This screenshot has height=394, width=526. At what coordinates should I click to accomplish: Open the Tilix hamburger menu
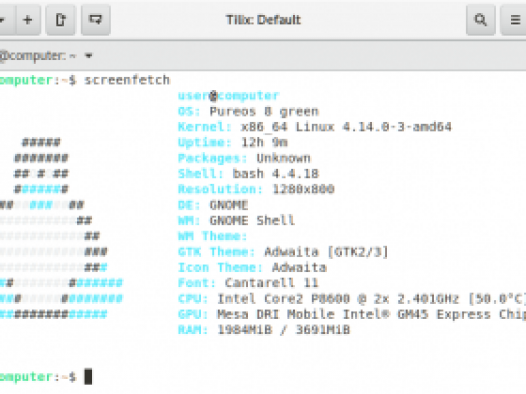point(514,20)
